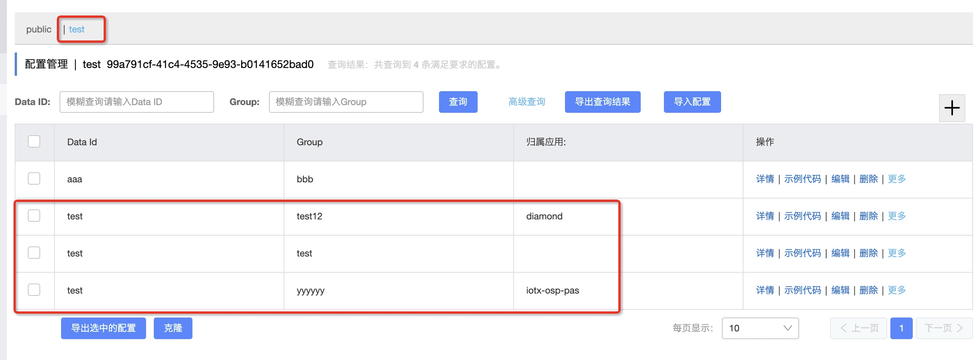
Task: Click the 查询 search button
Action: pos(458,102)
